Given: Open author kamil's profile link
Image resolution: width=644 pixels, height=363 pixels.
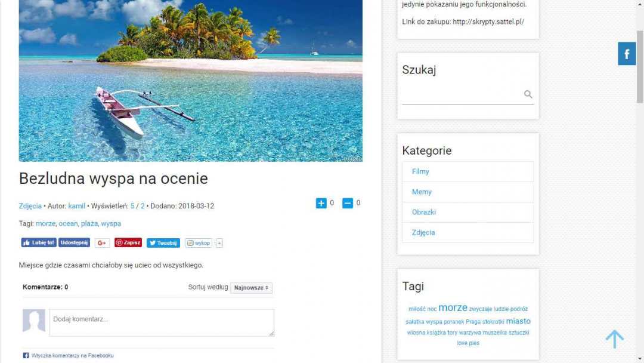Looking at the screenshot, I should [76, 206].
